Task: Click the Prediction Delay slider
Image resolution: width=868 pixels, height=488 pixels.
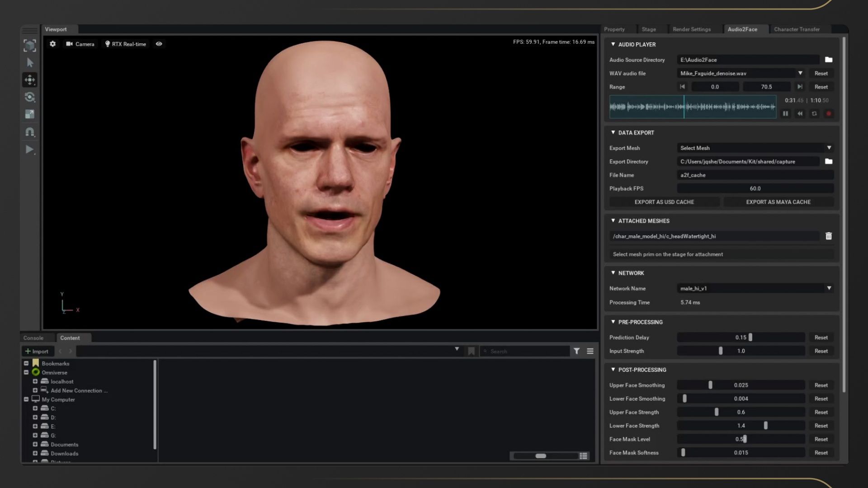Action: tap(741, 338)
